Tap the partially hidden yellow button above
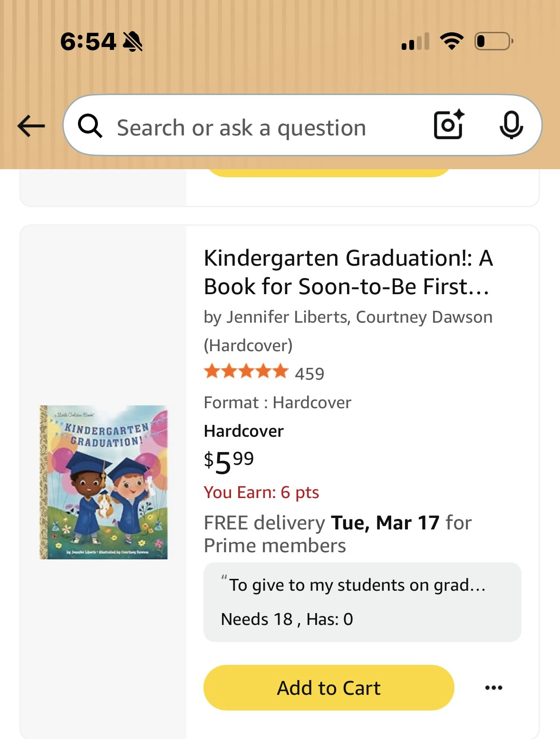The width and height of the screenshot is (560, 739). pyautogui.click(x=328, y=173)
